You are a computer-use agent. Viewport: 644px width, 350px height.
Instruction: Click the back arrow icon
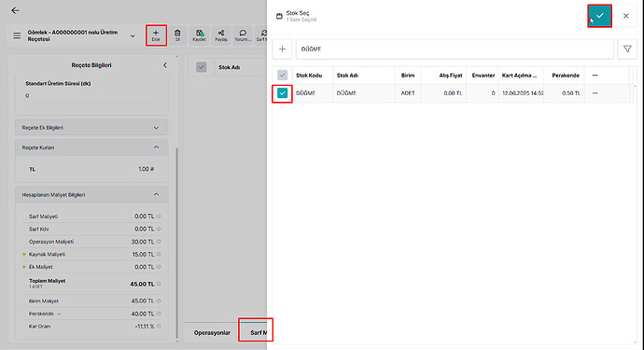[15, 10]
